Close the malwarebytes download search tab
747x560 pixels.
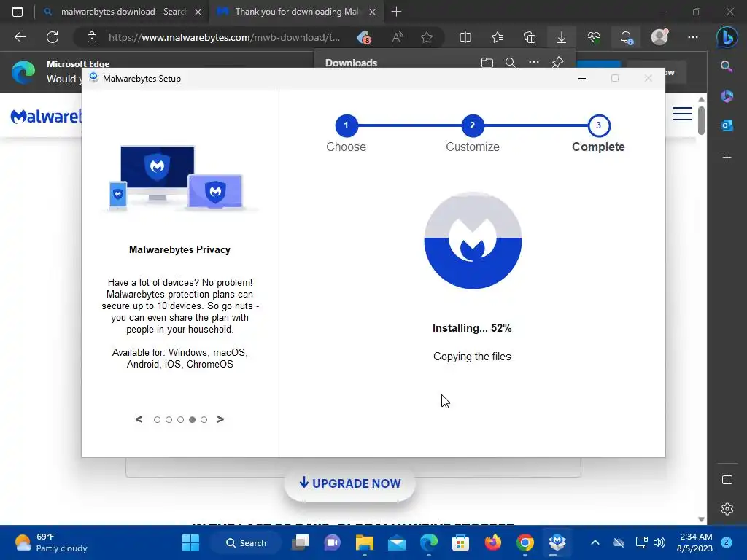pos(198,12)
